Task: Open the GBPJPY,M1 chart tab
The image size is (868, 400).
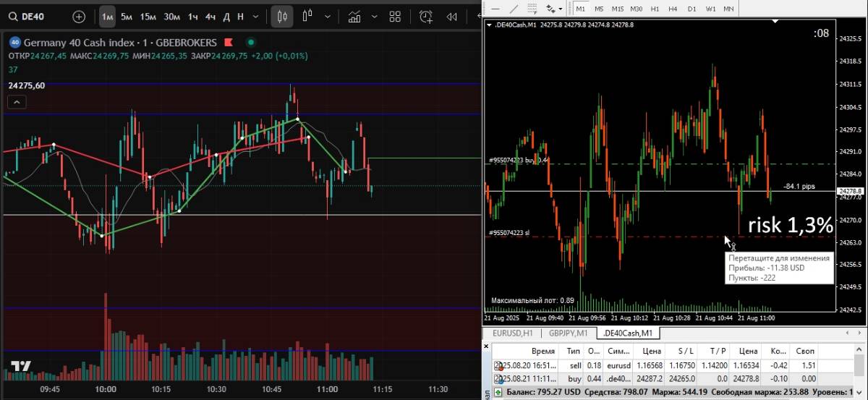Action: [569, 333]
